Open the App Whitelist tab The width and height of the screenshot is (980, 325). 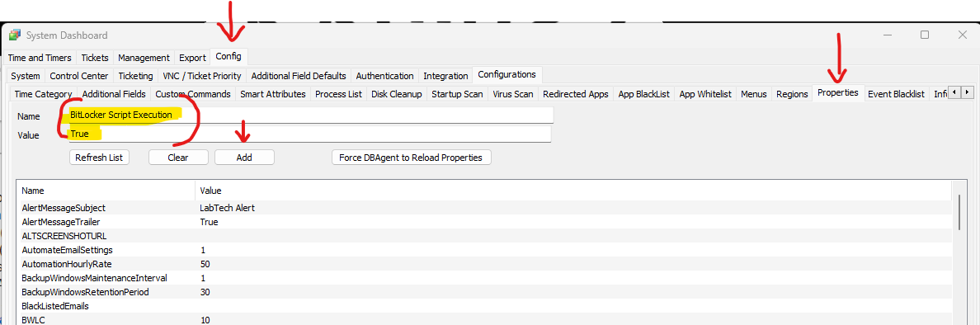(705, 94)
